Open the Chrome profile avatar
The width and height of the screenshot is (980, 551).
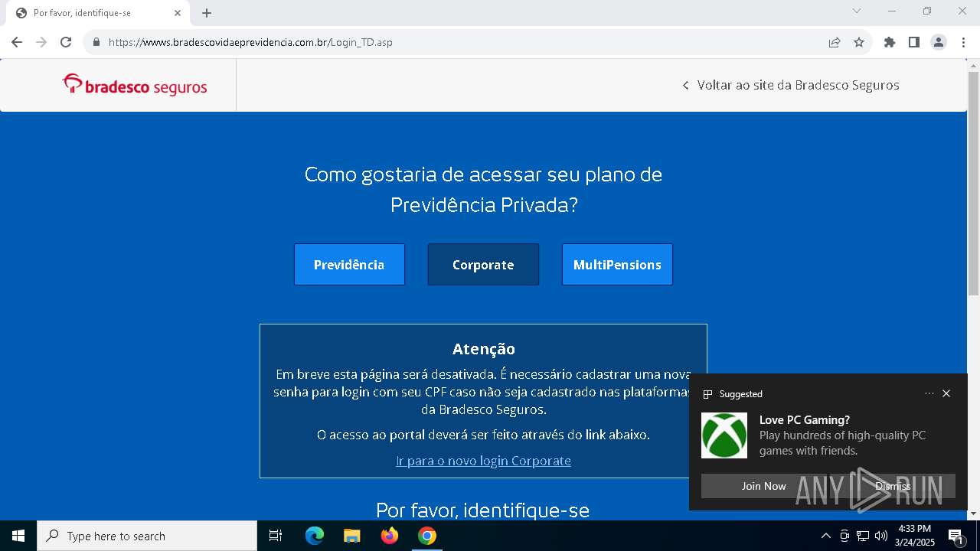point(939,42)
